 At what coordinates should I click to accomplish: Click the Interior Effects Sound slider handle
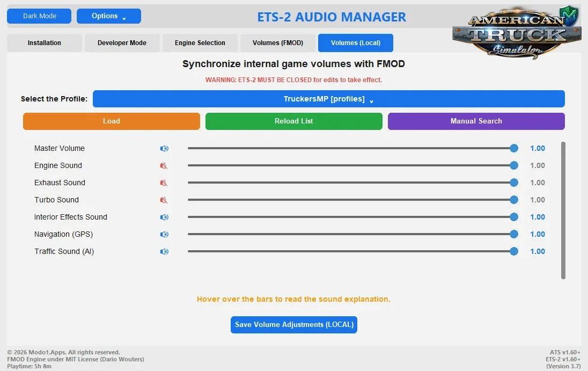click(514, 217)
